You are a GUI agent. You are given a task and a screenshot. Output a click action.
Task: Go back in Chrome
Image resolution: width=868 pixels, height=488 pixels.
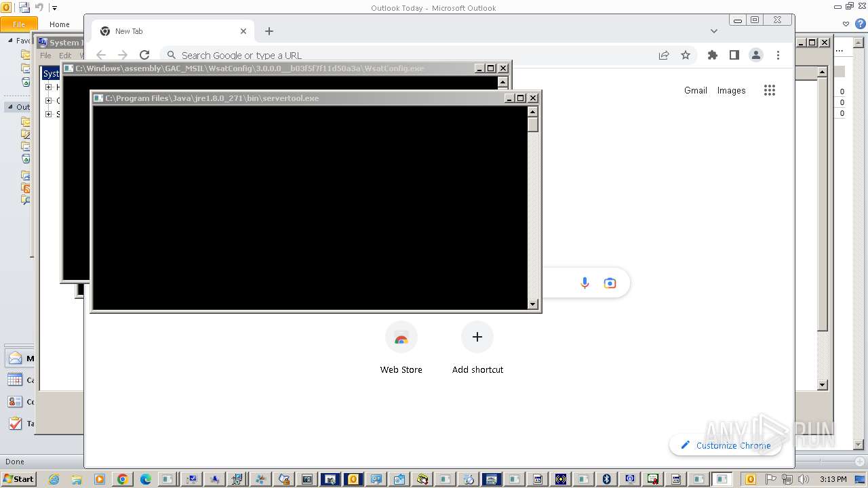pyautogui.click(x=101, y=55)
